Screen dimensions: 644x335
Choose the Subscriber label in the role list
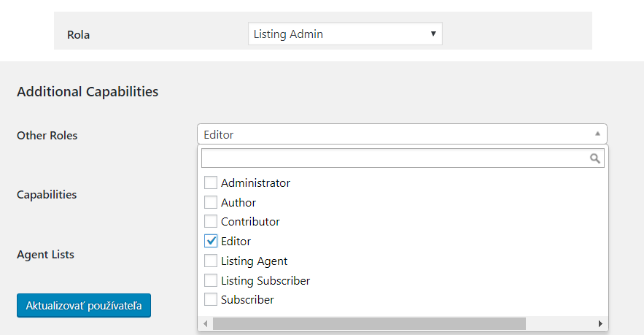coord(247,300)
